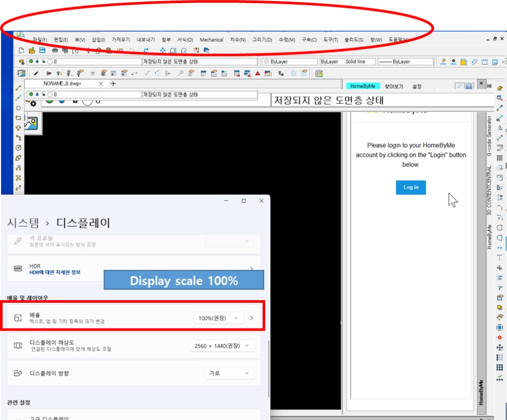Image resolution: width=507 pixels, height=420 pixels.
Task: Click the red triangle warning icon in toolbar
Action: 257,73
